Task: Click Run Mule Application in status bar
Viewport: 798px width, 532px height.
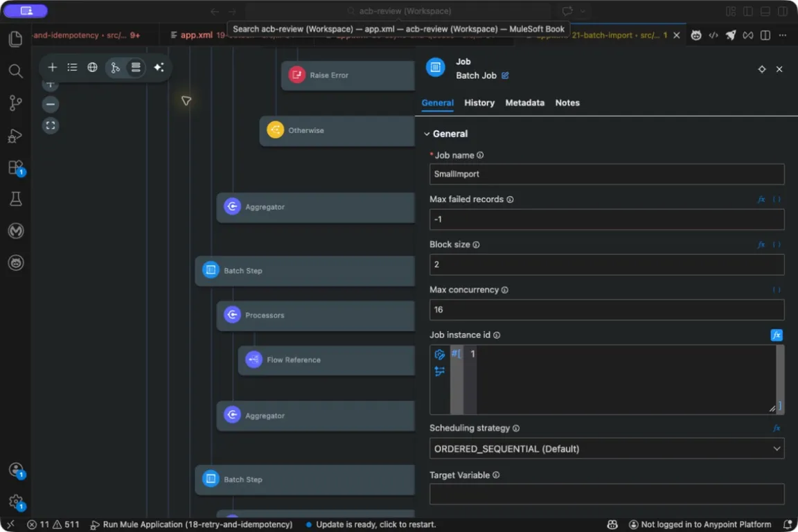Action: tap(191, 524)
